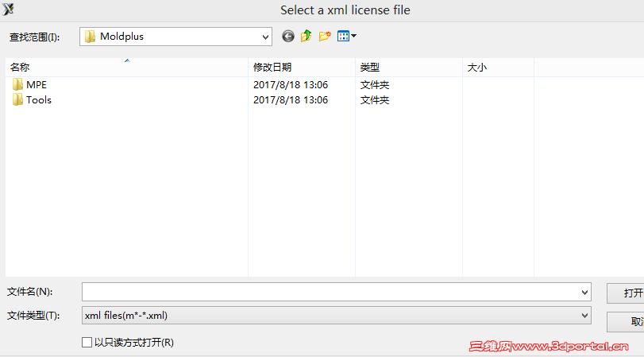Go up one folder level icon
The width and height of the screenshot is (644, 357).
coord(306,37)
